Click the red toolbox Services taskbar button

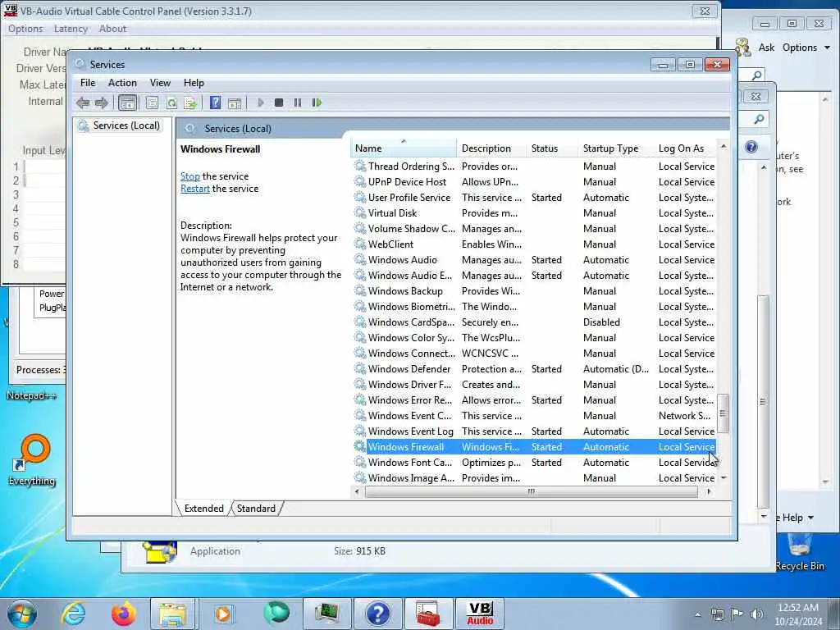click(428, 614)
